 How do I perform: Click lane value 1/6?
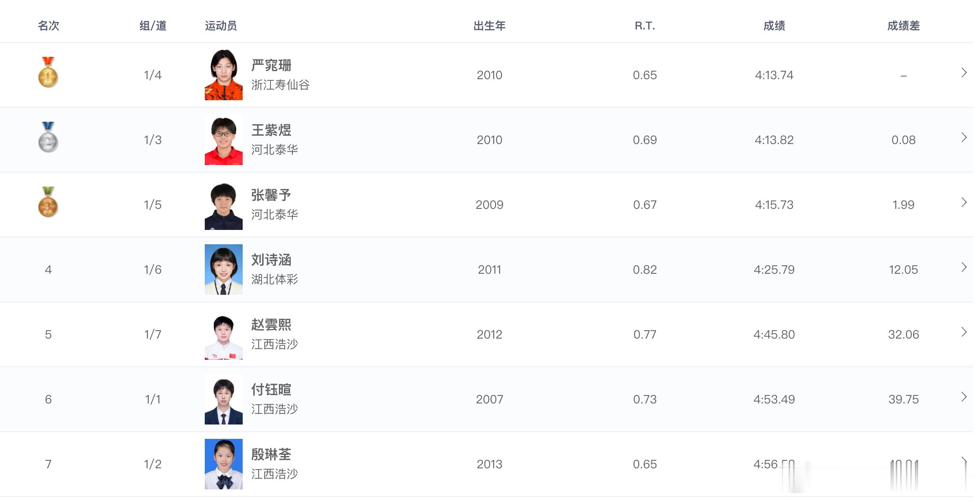pyautogui.click(x=153, y=270)
